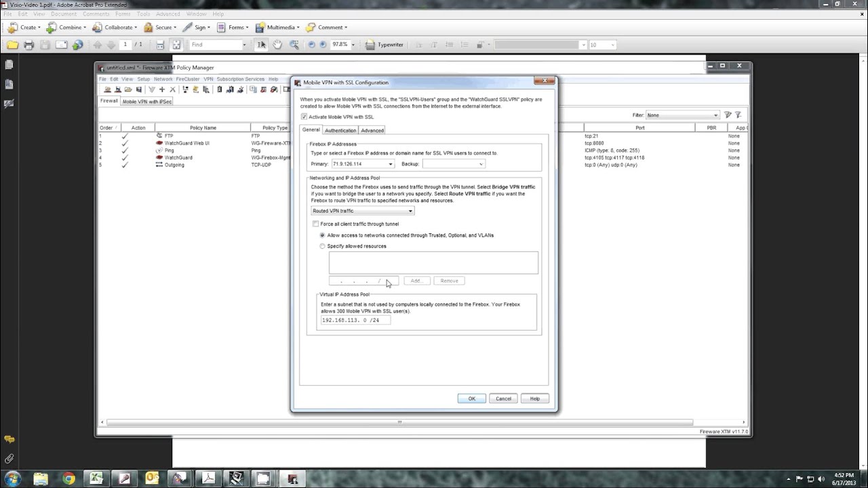Open the VPN menu in Policy Manager
The height and width of the screenshot is (488, 868).
tap(208, 79)
